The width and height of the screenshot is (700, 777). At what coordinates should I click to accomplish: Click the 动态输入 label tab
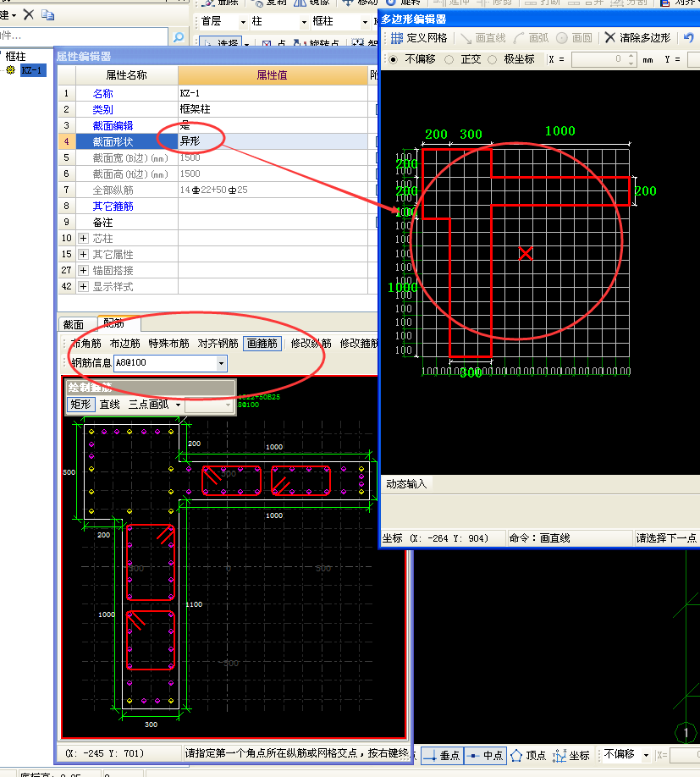tap(406, 483)
